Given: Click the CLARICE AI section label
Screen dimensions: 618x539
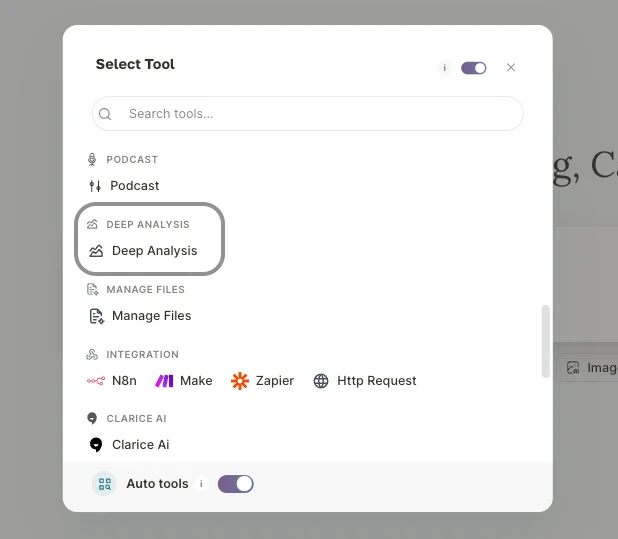Looking at the screenshot, I should point(136,418).
